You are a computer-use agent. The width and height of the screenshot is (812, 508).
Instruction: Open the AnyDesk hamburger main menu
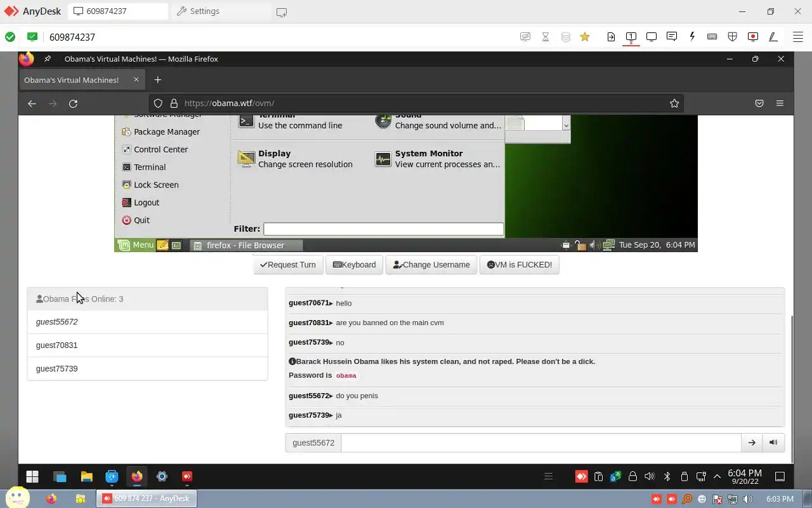coord(797,37)
